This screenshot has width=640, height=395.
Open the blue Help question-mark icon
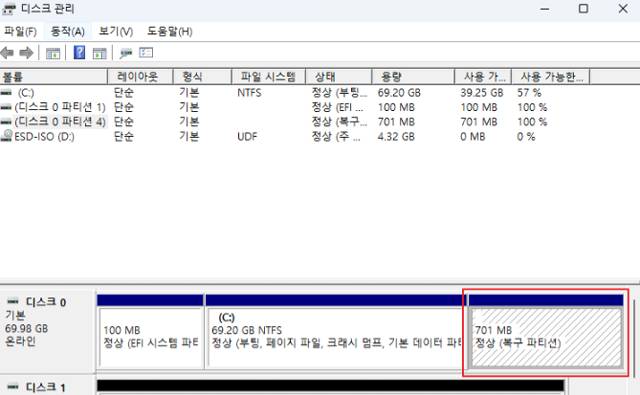[79, 53]
